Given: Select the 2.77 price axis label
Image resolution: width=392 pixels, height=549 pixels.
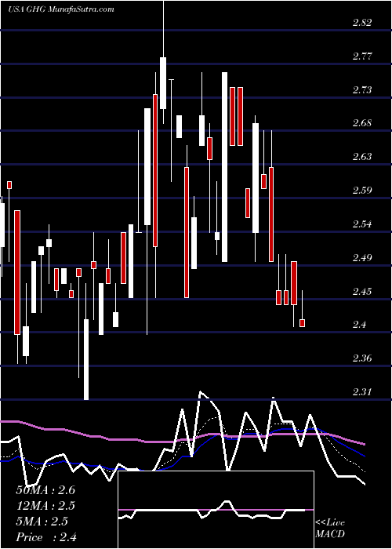Looking at the screenshot, I should coord(362,56).
